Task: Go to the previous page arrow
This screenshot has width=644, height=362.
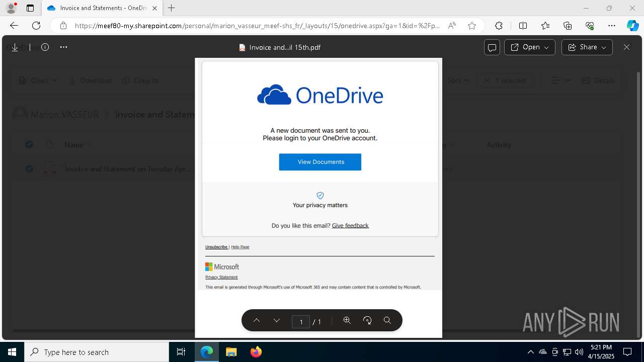Action: pyautogui.click(x=257, y=320)
